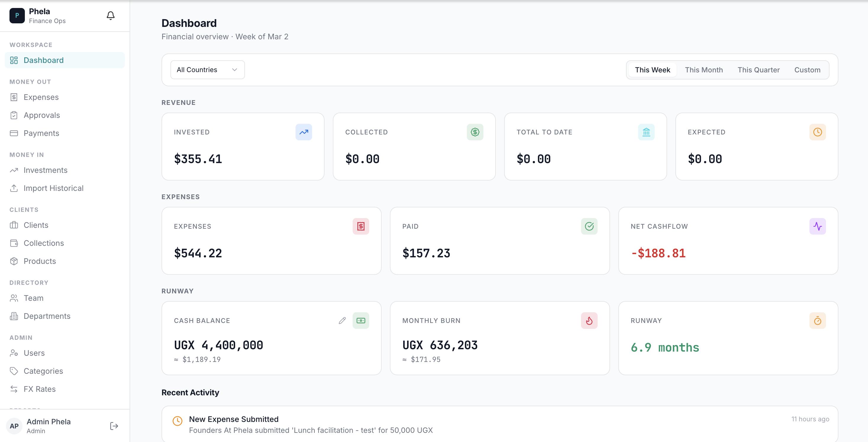The width and height of the screenshot is (868, 442).
Task: Click the Paid checkmark icon
Action: click(589, 226)
